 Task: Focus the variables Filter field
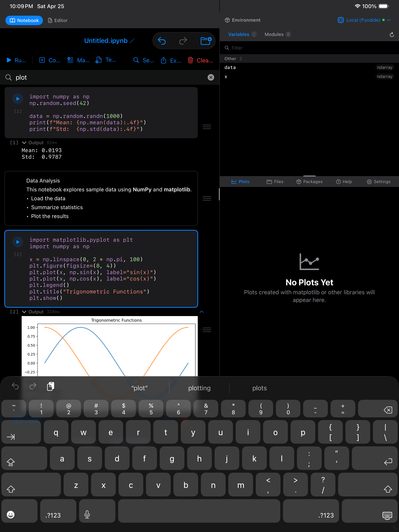(x=309, y=48)
